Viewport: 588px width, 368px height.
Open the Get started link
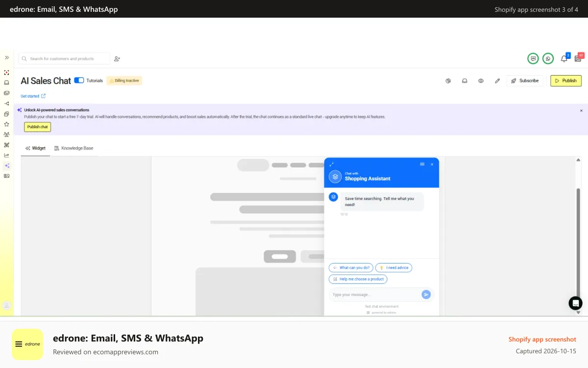(x=33, y=96)
